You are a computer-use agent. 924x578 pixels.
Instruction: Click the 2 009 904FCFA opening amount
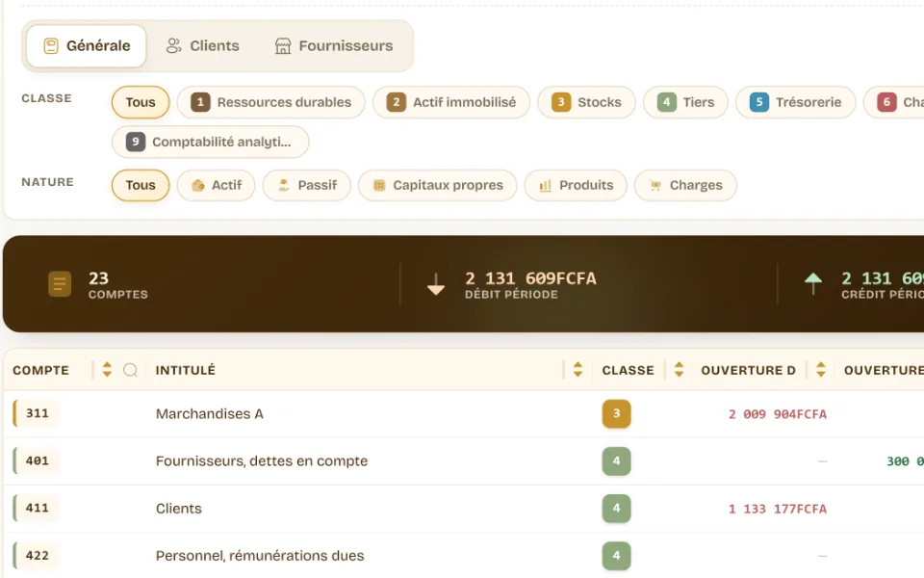pos(778,414)
